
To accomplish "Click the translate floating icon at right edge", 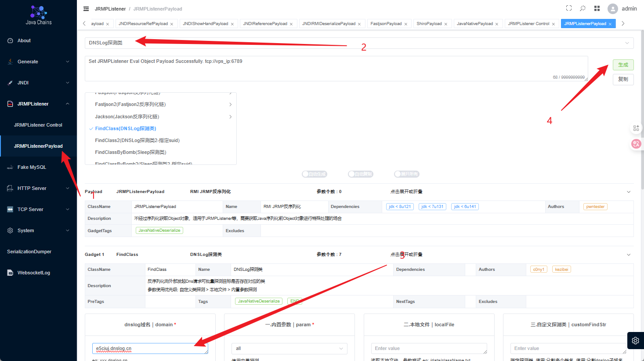I will (x=636, y=144).
